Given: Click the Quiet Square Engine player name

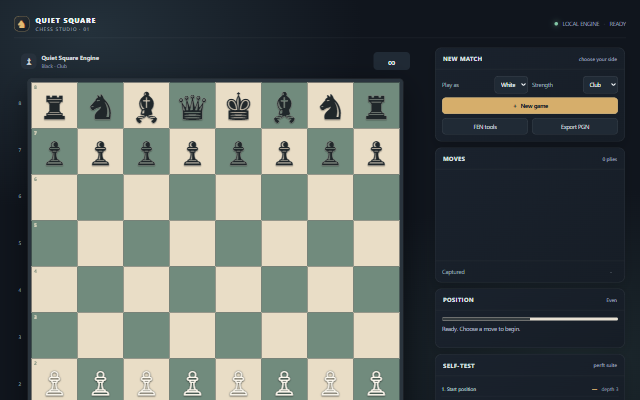Looking at the screenshot, I should click(70, 58).
